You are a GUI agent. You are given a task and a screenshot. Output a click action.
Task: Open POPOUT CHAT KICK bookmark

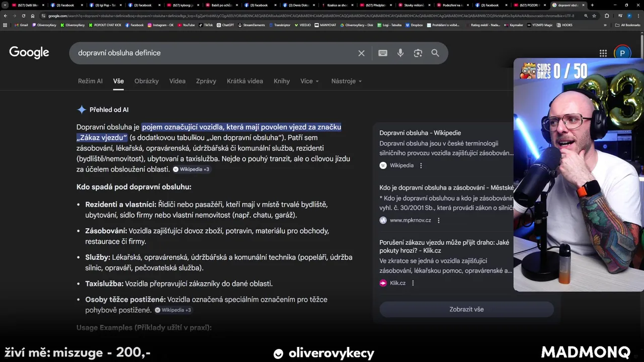click(105, 25)
